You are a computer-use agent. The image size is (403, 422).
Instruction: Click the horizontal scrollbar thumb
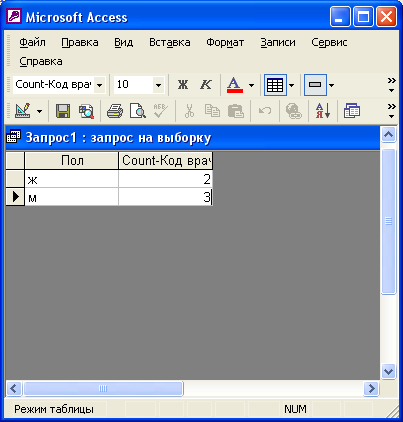(103, 389)
